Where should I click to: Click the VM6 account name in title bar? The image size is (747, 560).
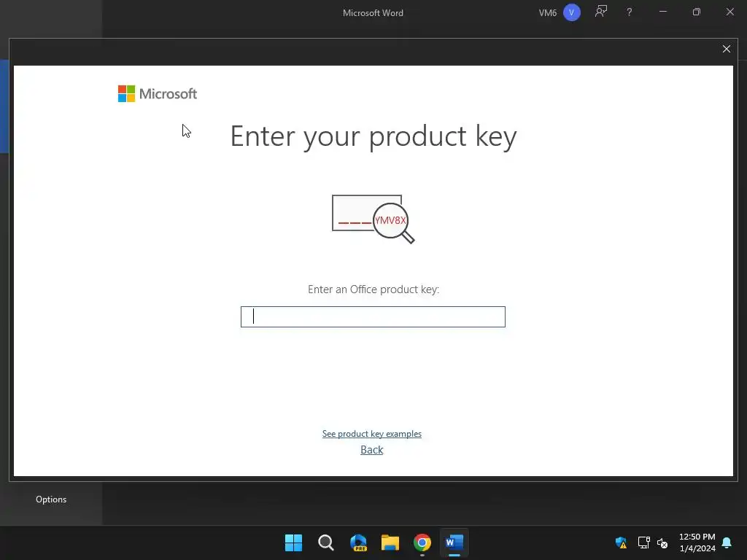pyautogui.click(x=547, y=13)
